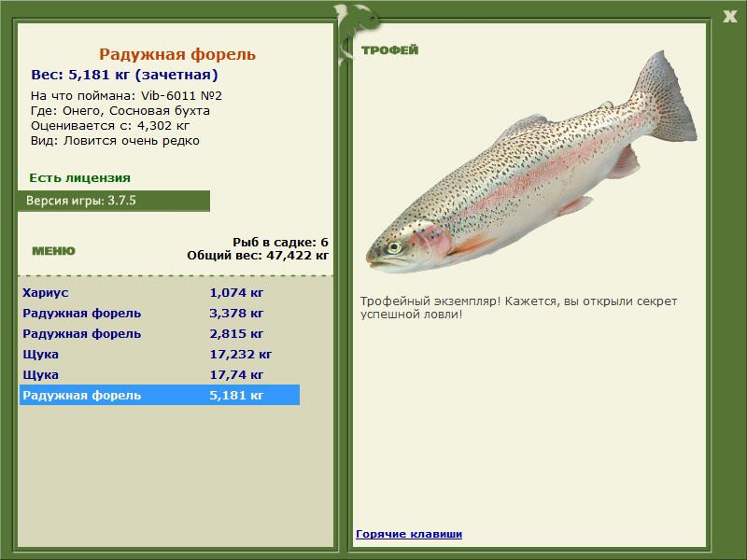747x560 pixels.
Task: Click the Есть лицензия label
Action: (x=79, y=177)
